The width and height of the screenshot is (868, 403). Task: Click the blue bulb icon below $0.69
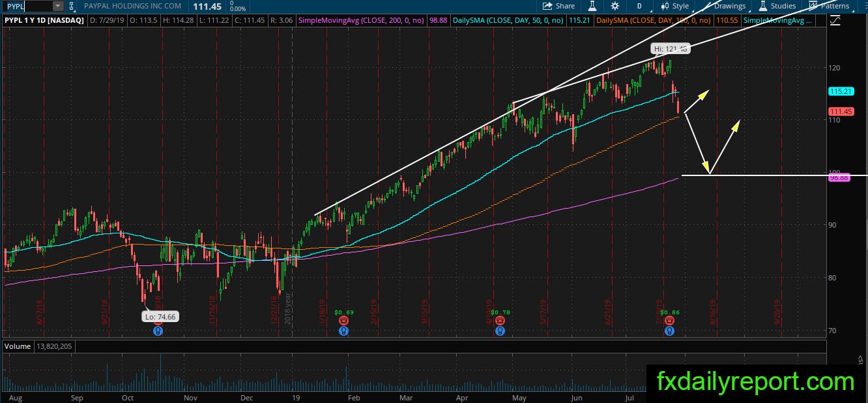coord(343,331)
